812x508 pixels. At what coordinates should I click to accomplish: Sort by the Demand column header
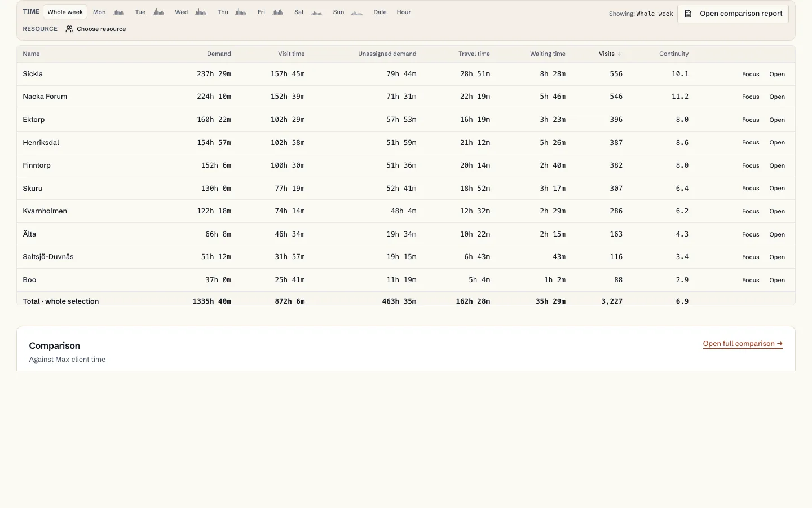(219, 54)
